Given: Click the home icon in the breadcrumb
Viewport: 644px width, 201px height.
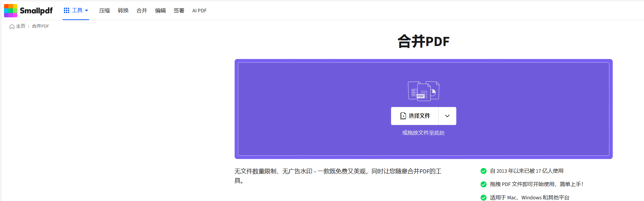Looking at the screenshot, I should click(12, 26).
